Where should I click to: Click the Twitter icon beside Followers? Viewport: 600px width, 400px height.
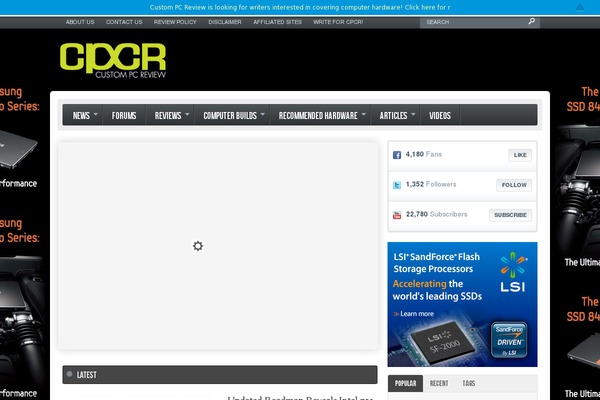click(397, 185)
